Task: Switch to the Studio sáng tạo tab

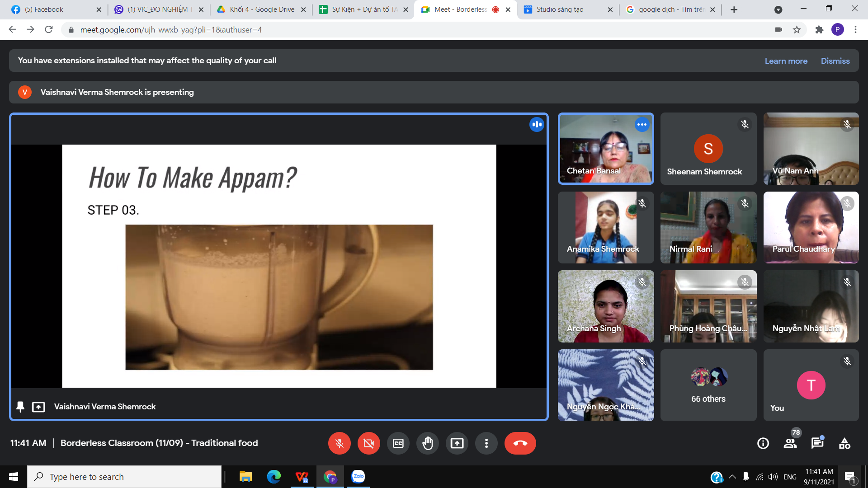Action: 560,9
